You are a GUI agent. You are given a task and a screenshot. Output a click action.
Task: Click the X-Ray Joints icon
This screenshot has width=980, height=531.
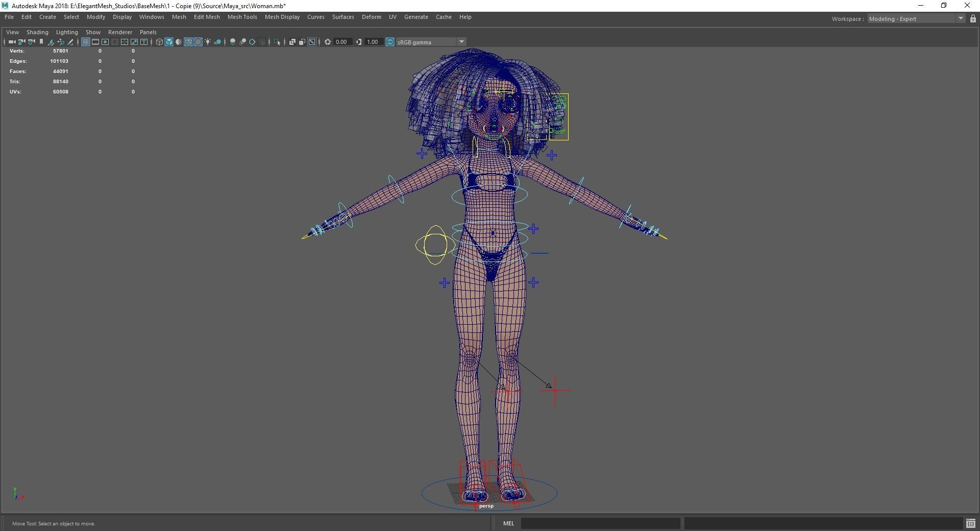(312, 42)
